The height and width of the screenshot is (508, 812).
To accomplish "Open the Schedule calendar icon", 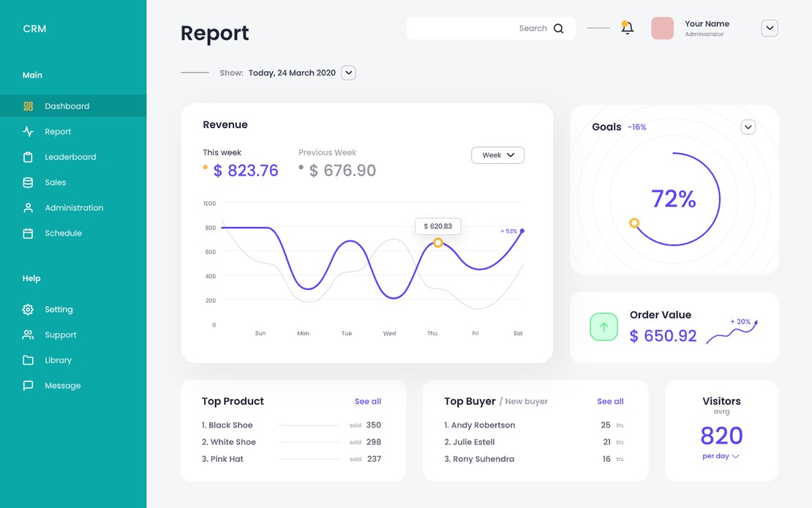I will pos(28,233).
